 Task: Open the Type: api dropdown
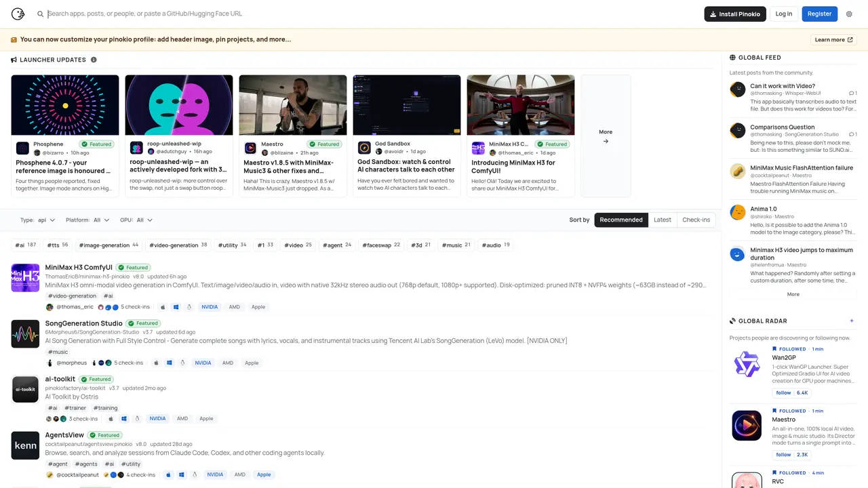[38, 220]
